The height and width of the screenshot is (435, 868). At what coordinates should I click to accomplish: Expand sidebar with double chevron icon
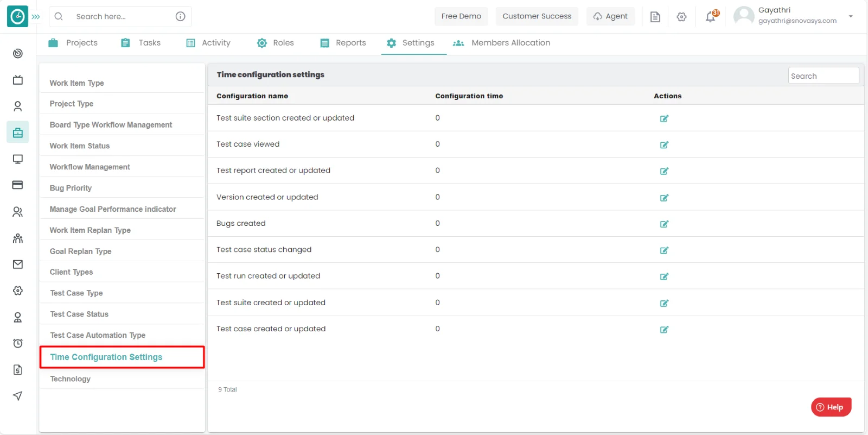[36, 17]
